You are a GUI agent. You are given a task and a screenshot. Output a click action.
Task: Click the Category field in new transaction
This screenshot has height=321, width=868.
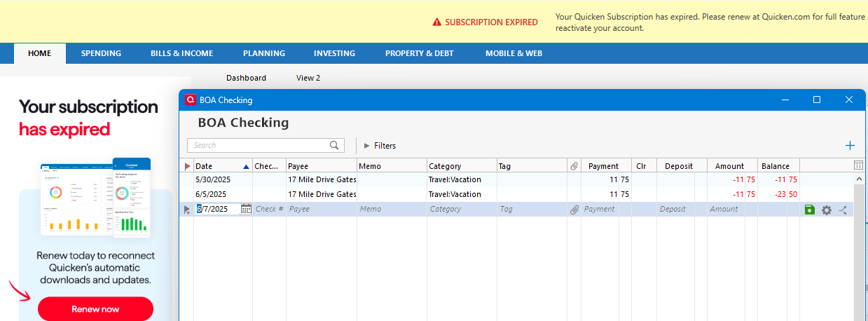(461, 209)
